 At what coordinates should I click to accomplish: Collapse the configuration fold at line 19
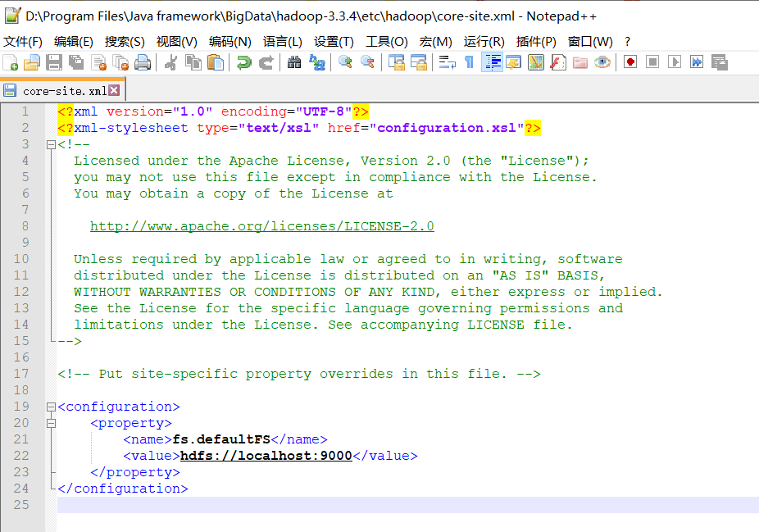[x=51, y=407]
